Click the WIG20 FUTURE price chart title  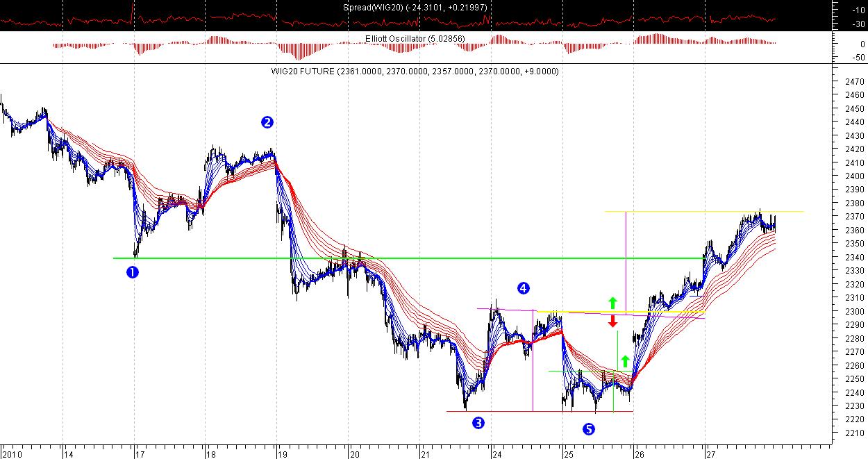pos(415,72)
